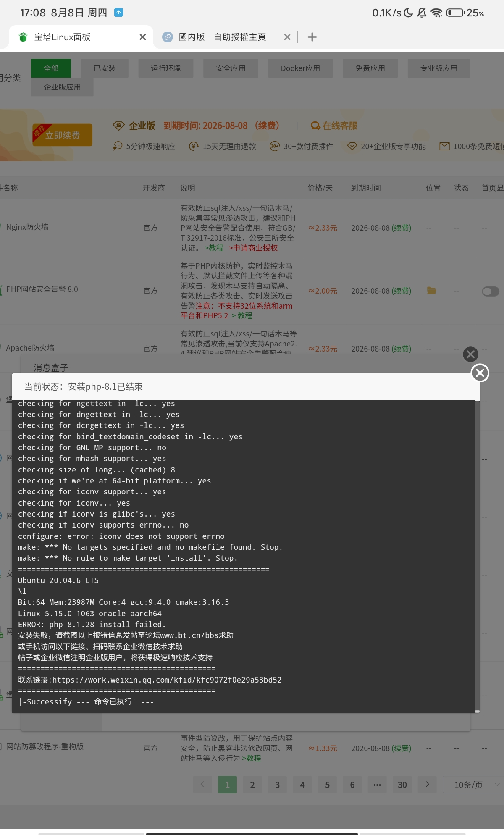
Task: Click the log scrollbar in install dialog
Action: [477, 556]
